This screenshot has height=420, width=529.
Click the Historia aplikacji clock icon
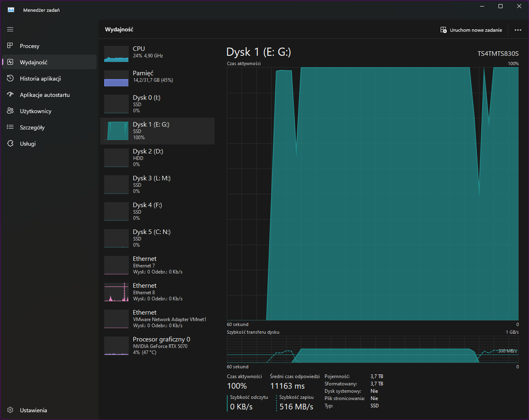click(x=10, y=78)
